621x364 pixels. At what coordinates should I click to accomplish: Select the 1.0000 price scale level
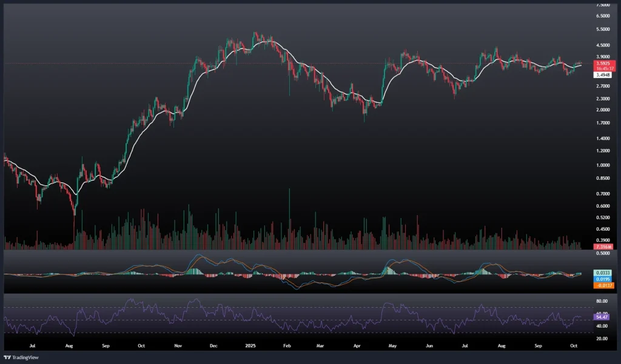click(603, 165)
